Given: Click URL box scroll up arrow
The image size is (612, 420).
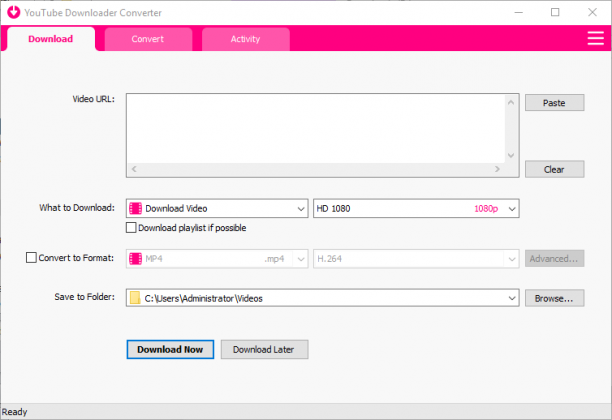Looking at the screenshot, I should click(511, 103).
